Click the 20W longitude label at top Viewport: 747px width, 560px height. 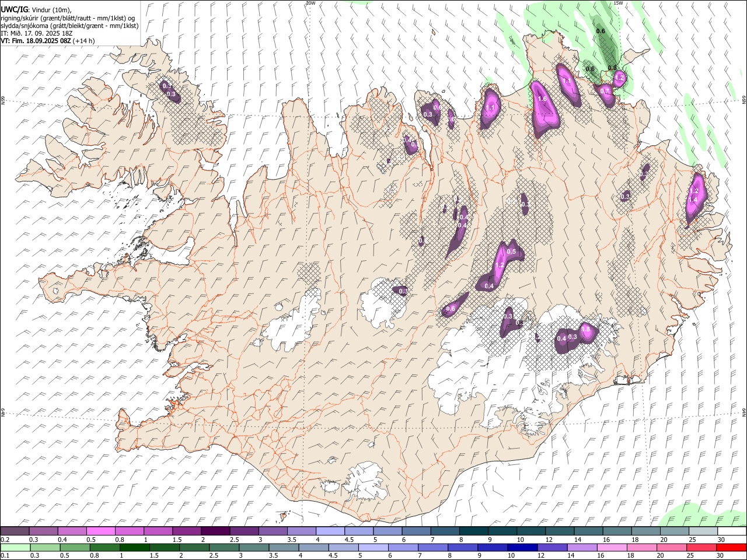[310, 3]
